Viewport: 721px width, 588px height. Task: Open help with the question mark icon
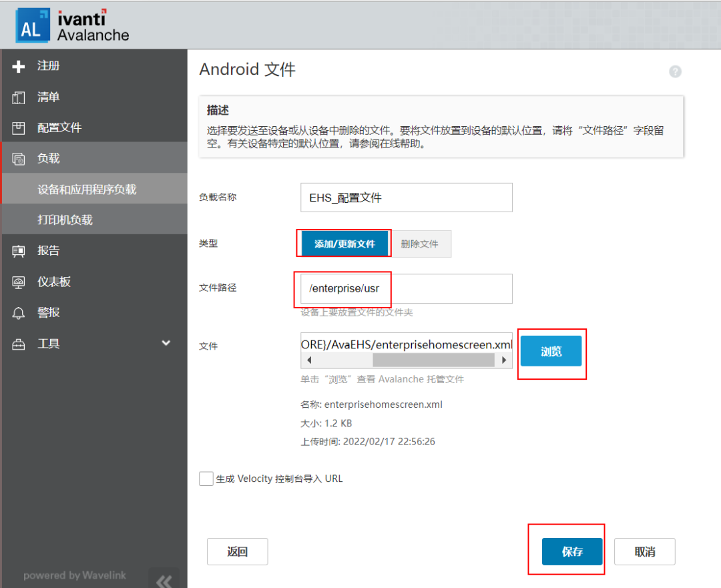pyautogui.click(x=675, y=71)
